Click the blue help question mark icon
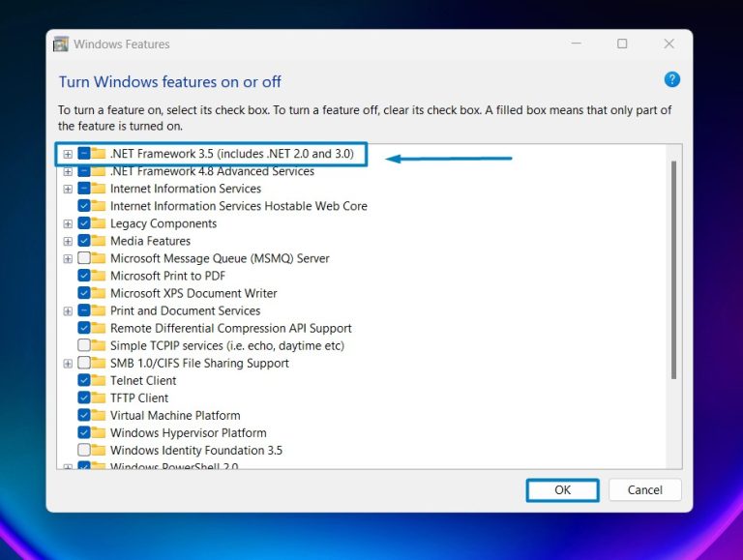The width and height of the screenshot is (743, 560). pyautogui.click(x=671, y=79)
